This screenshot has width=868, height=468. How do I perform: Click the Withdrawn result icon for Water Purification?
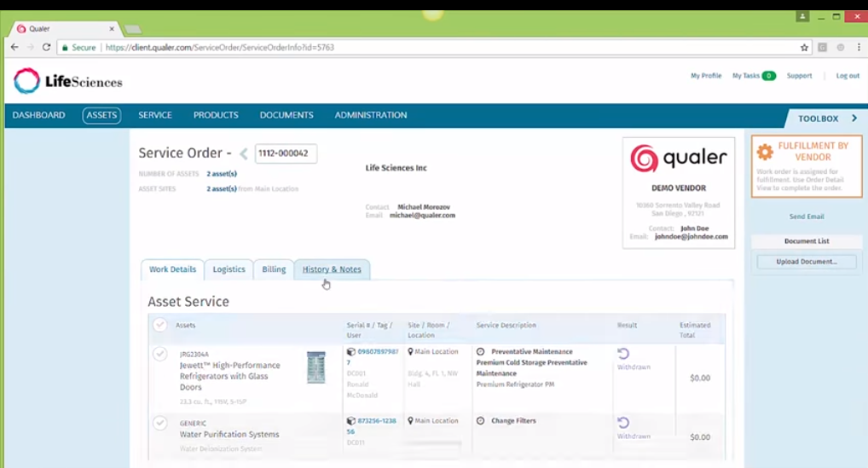tap(623, 423)
